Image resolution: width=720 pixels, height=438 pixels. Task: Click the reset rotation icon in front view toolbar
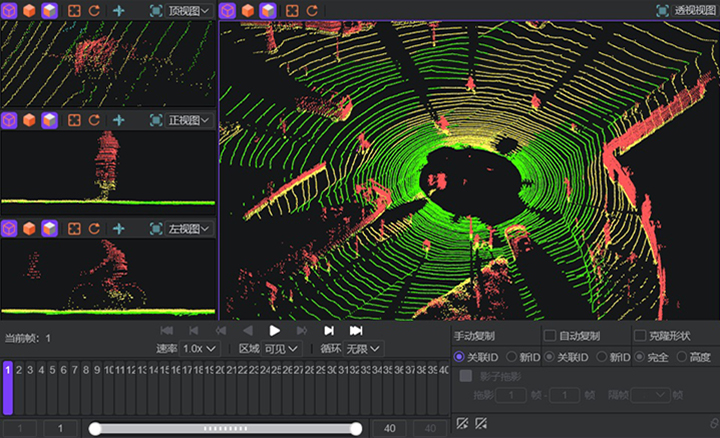click(x=94, y=120)
